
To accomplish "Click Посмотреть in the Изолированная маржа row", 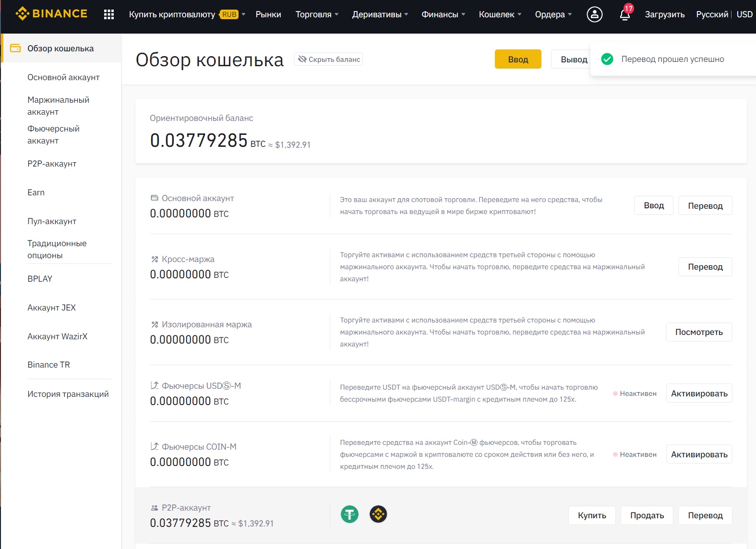I will tap(699, 332).
